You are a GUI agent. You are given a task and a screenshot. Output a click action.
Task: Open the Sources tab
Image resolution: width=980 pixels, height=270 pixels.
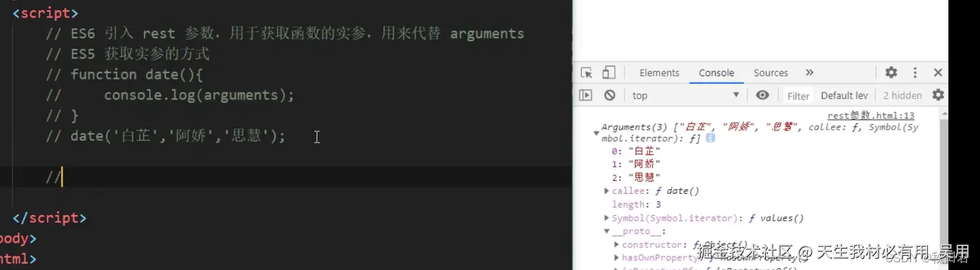click(770, 73)
